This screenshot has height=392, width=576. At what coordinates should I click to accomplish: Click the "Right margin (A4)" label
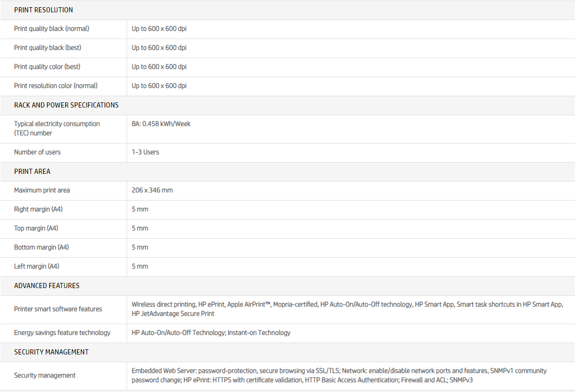[x=38, y=209]
